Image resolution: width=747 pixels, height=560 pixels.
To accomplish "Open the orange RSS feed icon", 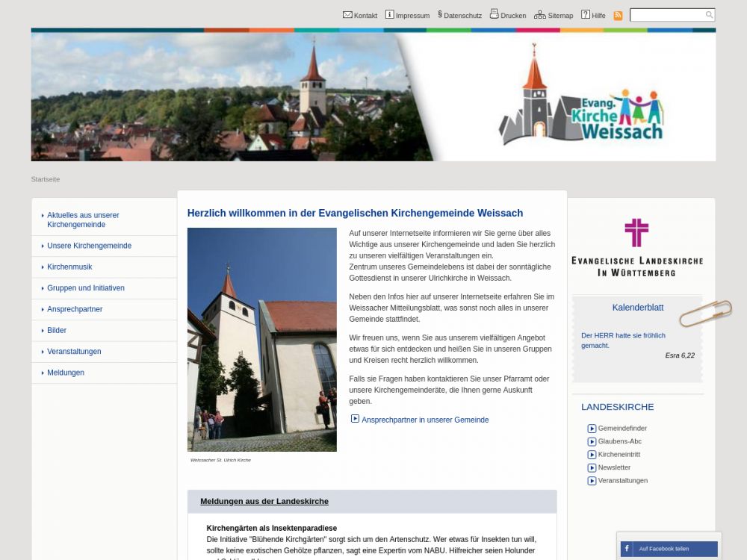I will [618, 15].
